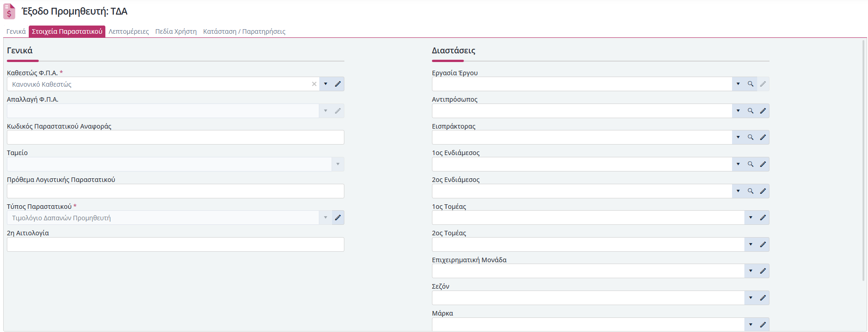868x332 pixels.
Task: Expand the Εργασία Έργου dropdown arrow
Action: coord(738,84)
